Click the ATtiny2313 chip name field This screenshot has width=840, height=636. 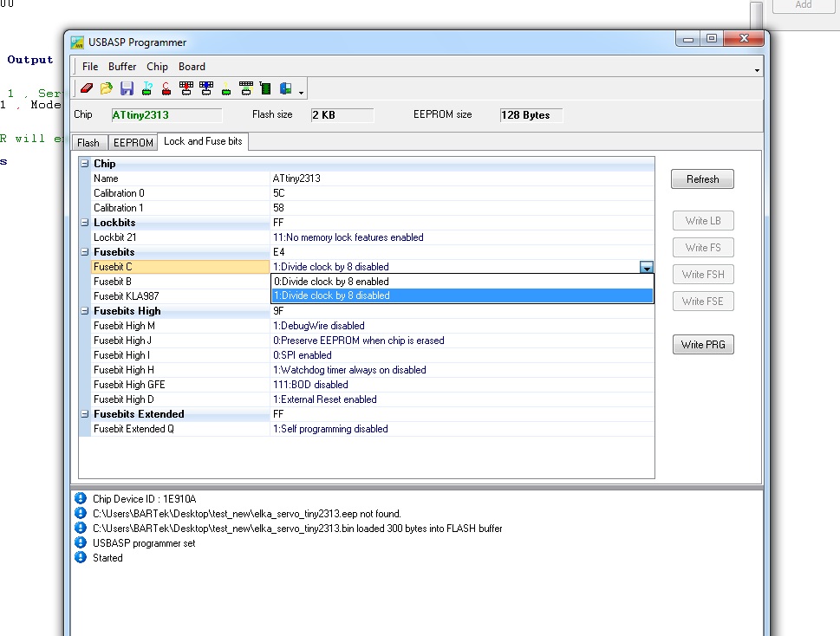[x=166, y=115]
